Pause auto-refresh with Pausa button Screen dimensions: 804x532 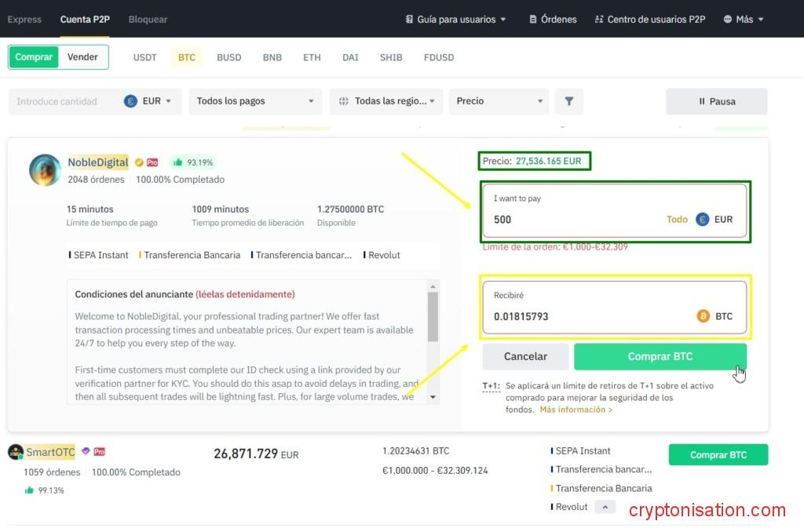click(x=716, y=101)
